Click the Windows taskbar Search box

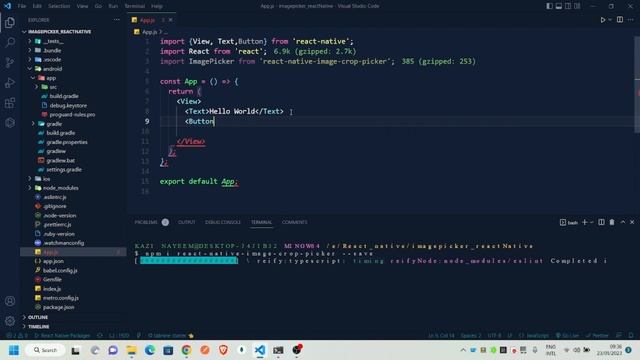(45, 350)
